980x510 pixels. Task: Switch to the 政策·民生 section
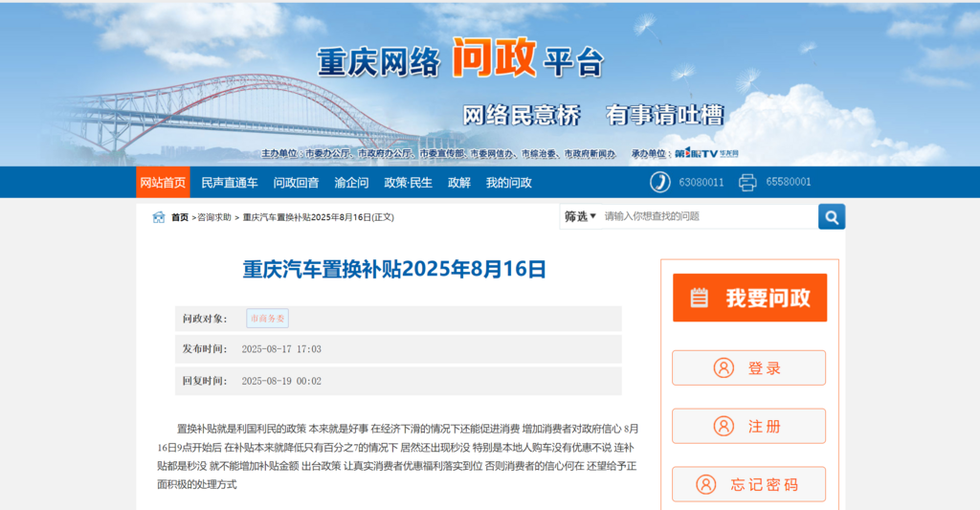point(408,183)
